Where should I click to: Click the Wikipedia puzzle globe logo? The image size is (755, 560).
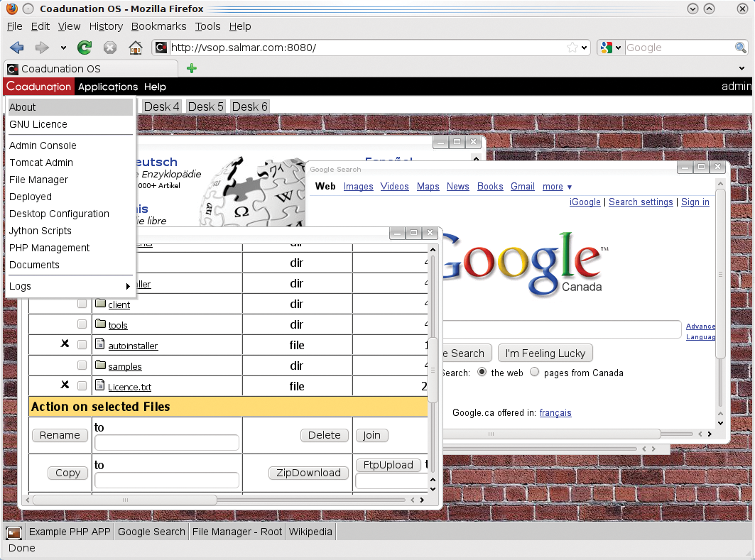[x=253, y=192]
